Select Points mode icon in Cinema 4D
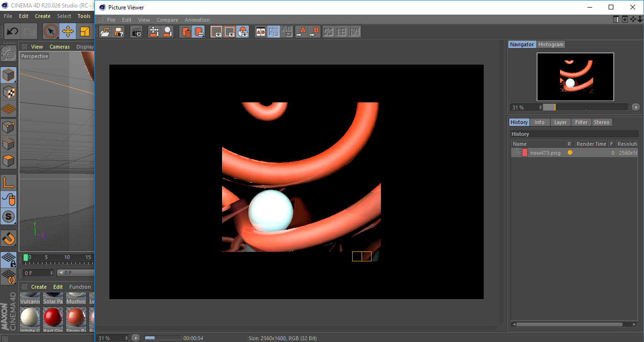This screenshot has height=342, width=644. 8,127
